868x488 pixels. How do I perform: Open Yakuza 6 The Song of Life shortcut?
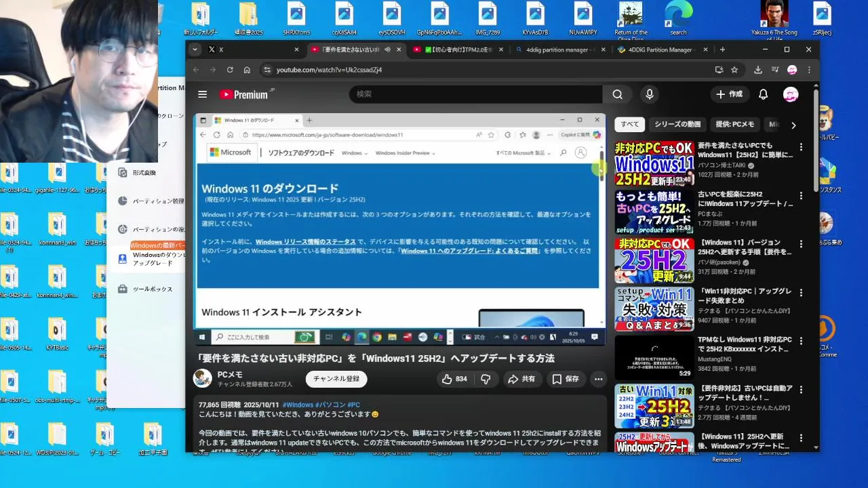tap(774, 20)
